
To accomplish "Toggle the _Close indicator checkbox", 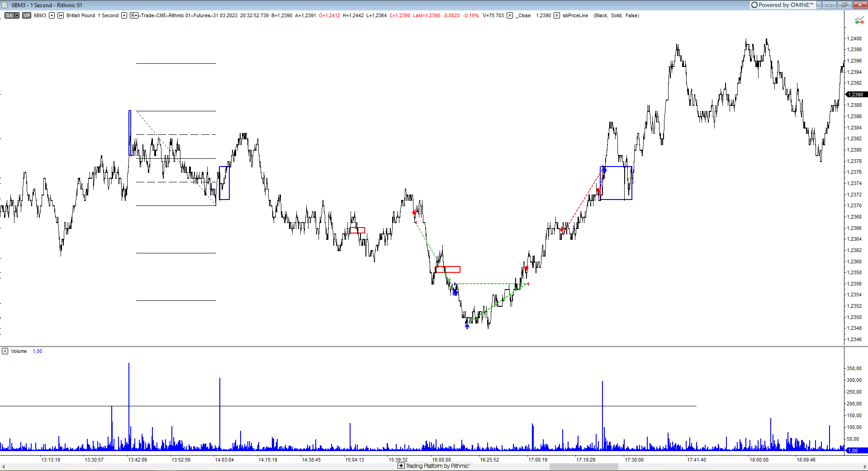I will [510, 15].
